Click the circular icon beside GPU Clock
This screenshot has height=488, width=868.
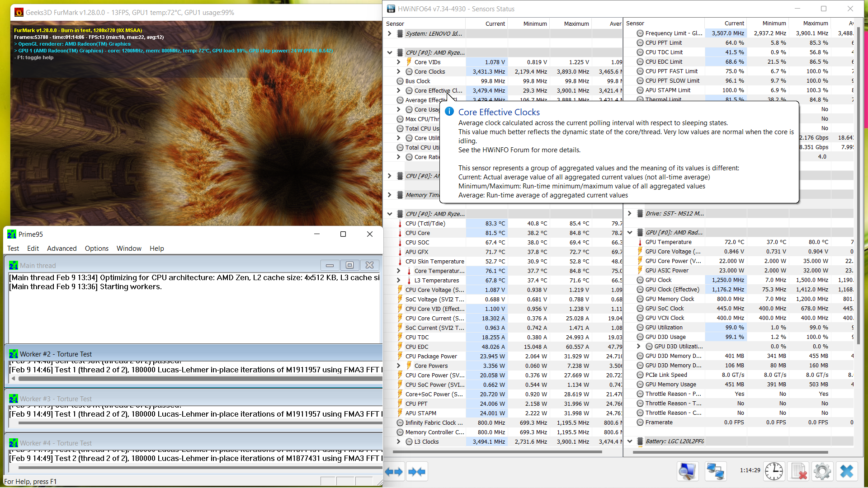click(x=640, y=280)
